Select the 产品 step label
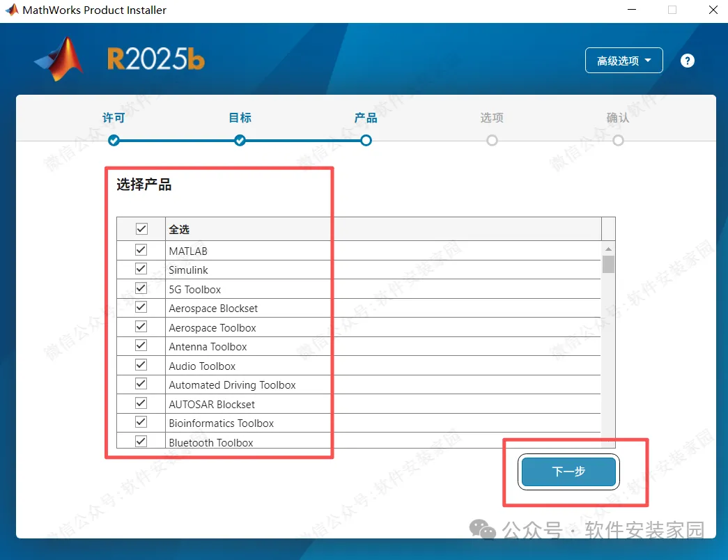 (x=366, y=118)
